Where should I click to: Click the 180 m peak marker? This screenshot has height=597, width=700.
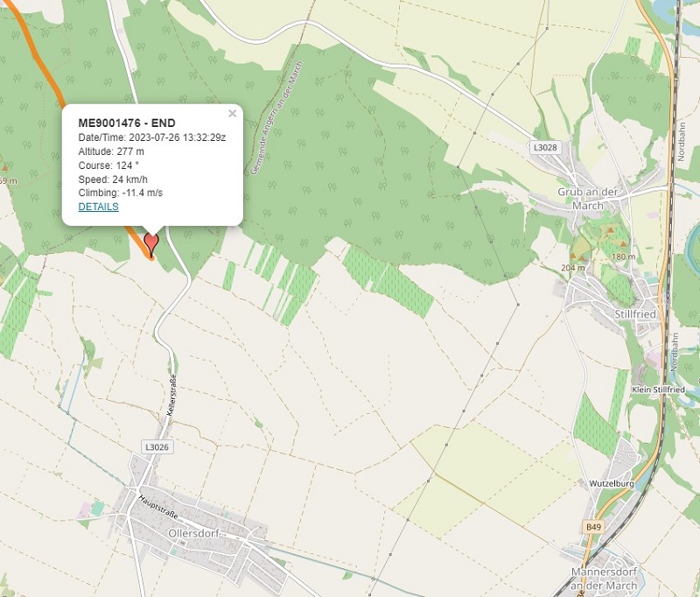pyautogui.click(x=623, y=244)
